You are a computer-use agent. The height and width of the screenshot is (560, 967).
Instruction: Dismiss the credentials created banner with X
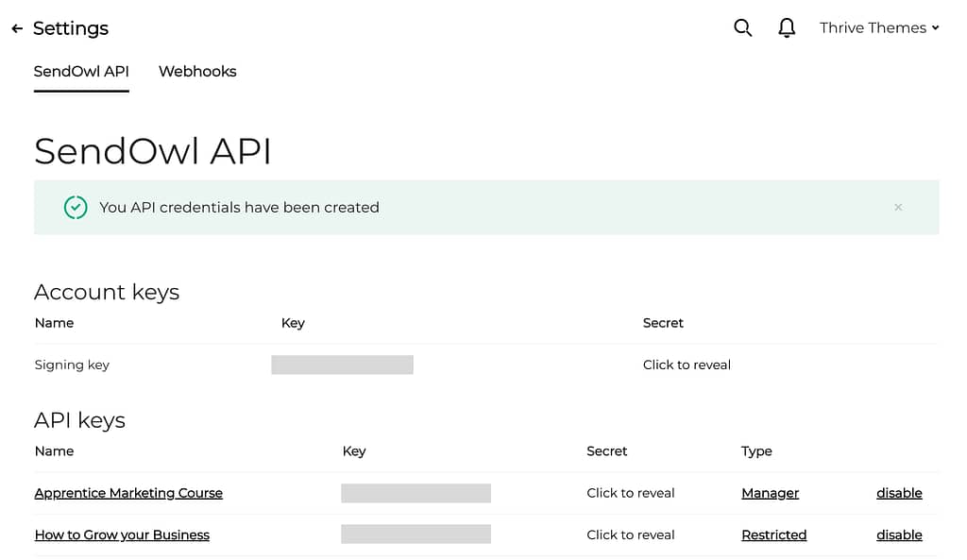coord(898,207)
